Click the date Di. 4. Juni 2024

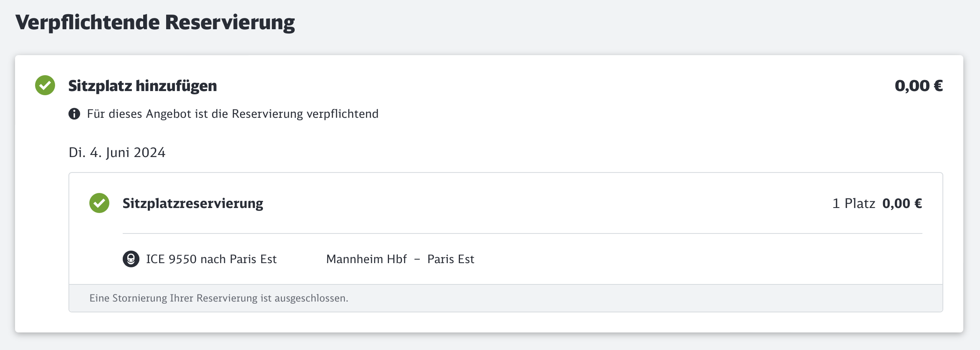coord(117,152)
